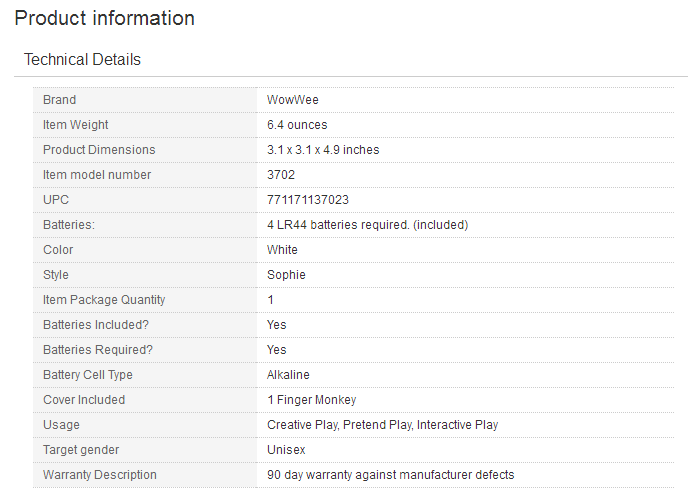This screenshot has width=697, height=491.
Task: Select the Alkaline battery cell type
Action: click(x=288, y=375)
